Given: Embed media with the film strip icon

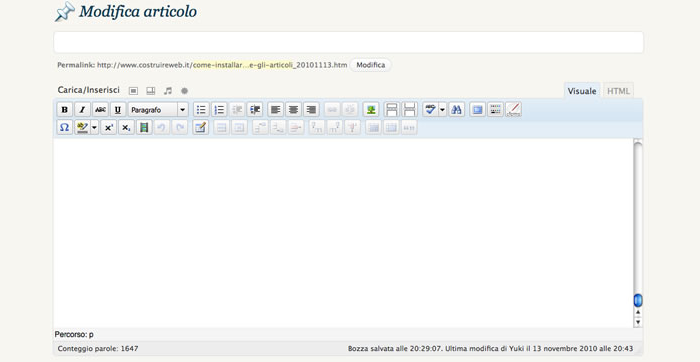Looking at the screenshot, I should coord(144,128).
